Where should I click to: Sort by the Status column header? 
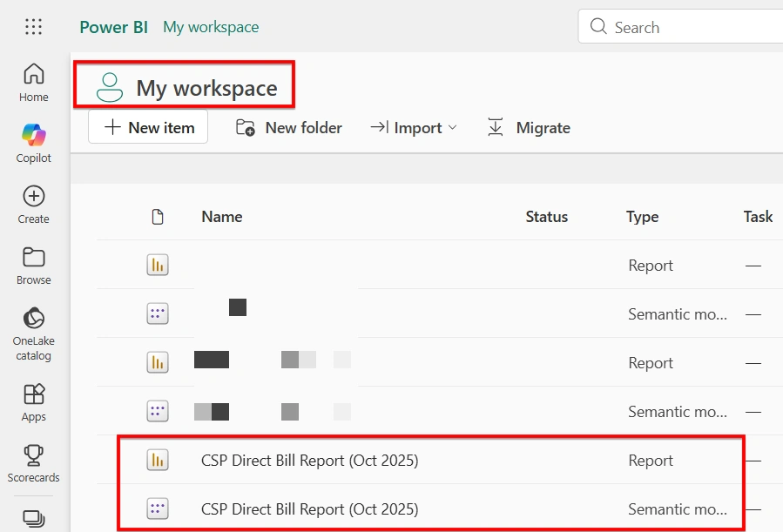click(546, 217)
